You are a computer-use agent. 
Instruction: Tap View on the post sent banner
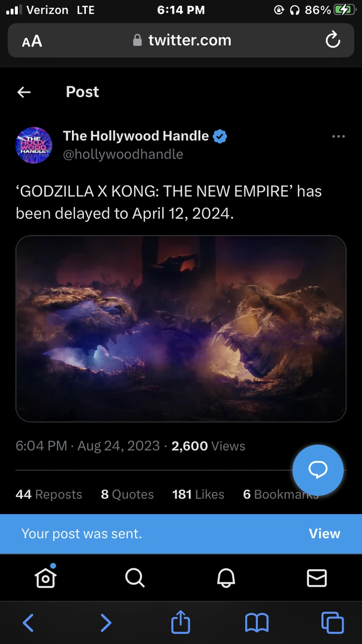(x=324, y=534)
